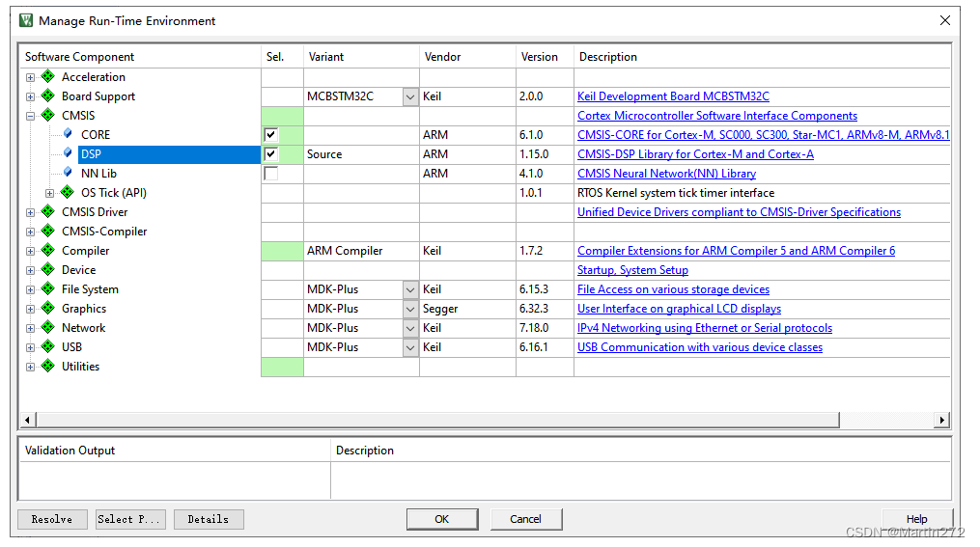Select the Source variant cell for DSP
Screen dimensions: 980x547
point(361,154)
